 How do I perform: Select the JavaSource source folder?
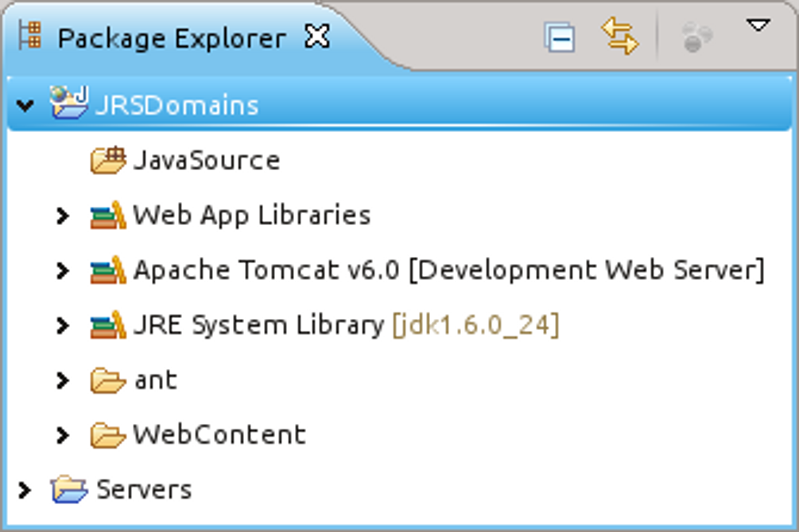(x=206, y=160)
